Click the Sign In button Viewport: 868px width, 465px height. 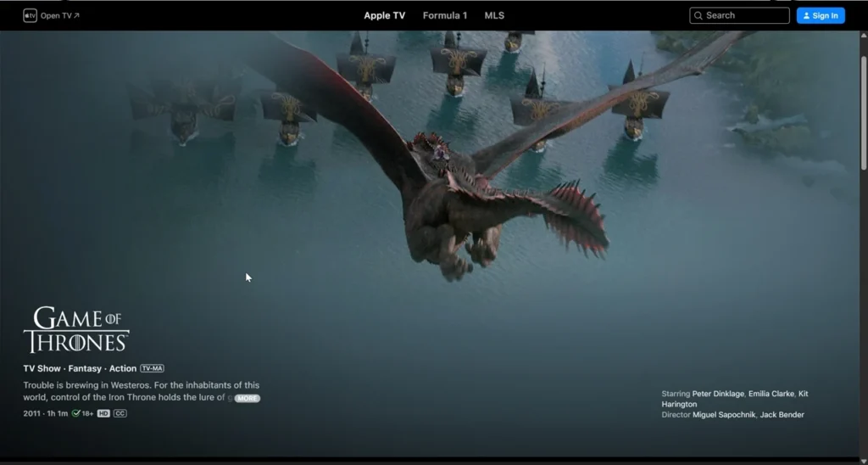point(821,15)
